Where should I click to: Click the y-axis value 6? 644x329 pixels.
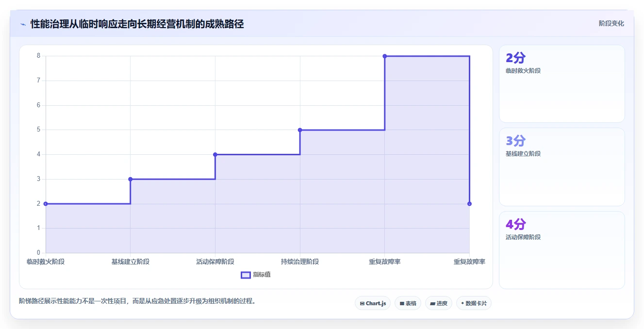point(38,105)
